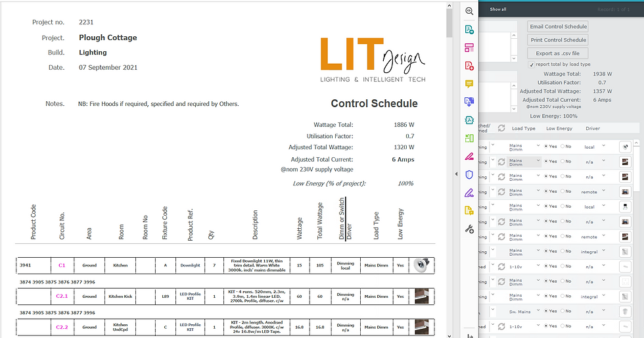Open the load type dropdown in the Sw. Mains row

(x=538, y=311)
